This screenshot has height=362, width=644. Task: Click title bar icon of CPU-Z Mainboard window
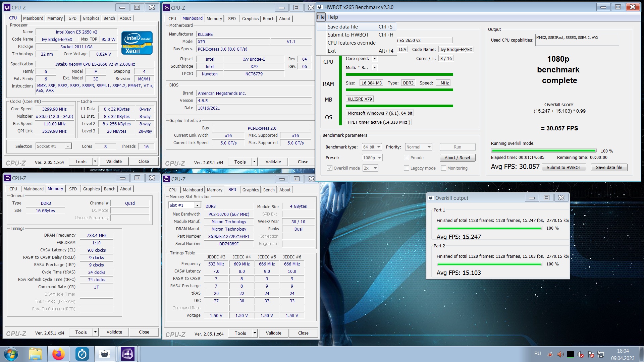[x=167, y=8]
